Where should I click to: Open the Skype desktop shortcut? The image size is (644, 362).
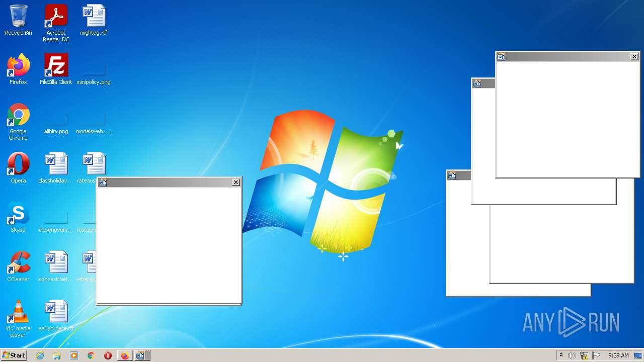[18, 218]
